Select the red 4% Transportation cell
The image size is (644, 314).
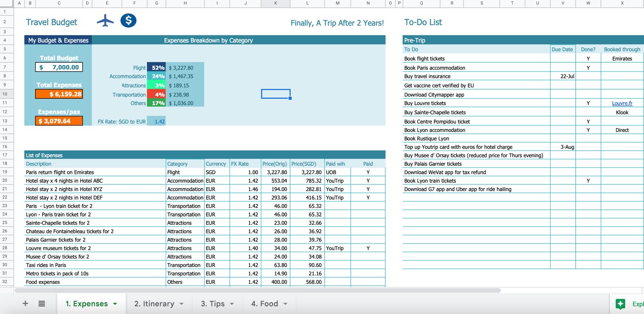coord(156,94)
